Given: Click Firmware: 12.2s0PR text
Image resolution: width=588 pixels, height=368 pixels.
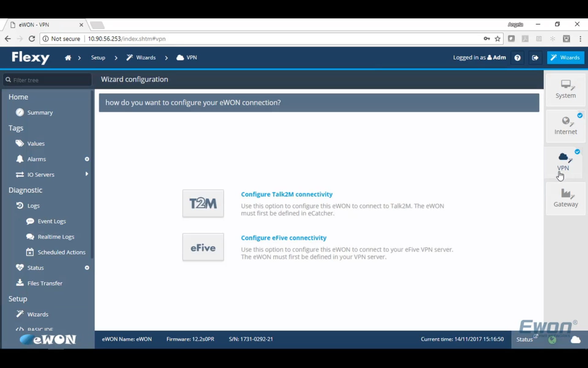Looking at the screenshot, I should coord(190,339).
